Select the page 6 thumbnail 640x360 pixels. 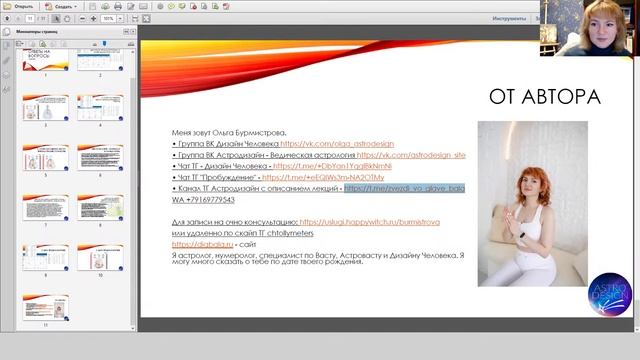coord(100,158)
